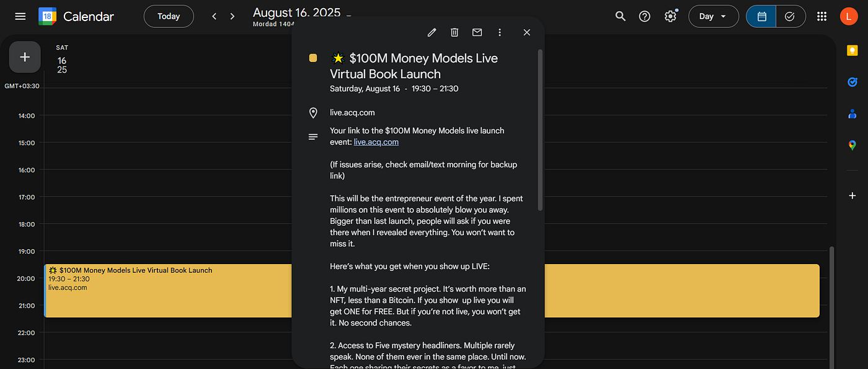868x369 pixels.
Task: Go to Today's date
Action: point(169,16)
